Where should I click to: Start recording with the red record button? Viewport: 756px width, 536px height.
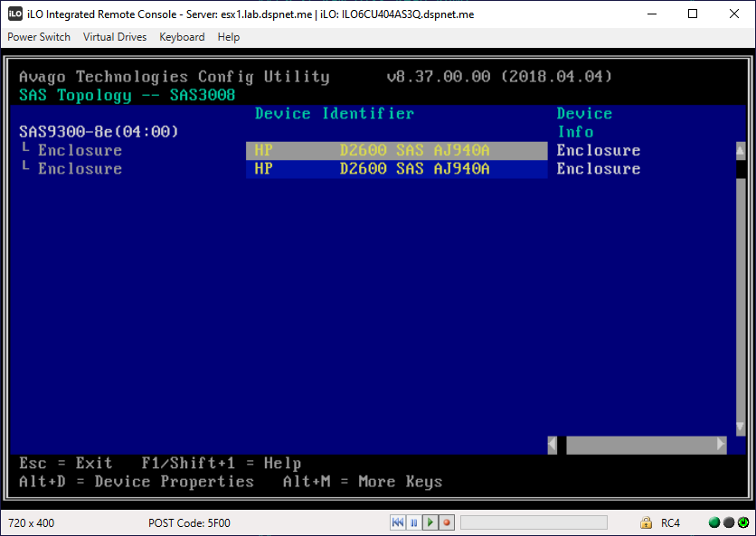(x=447, y=522)
